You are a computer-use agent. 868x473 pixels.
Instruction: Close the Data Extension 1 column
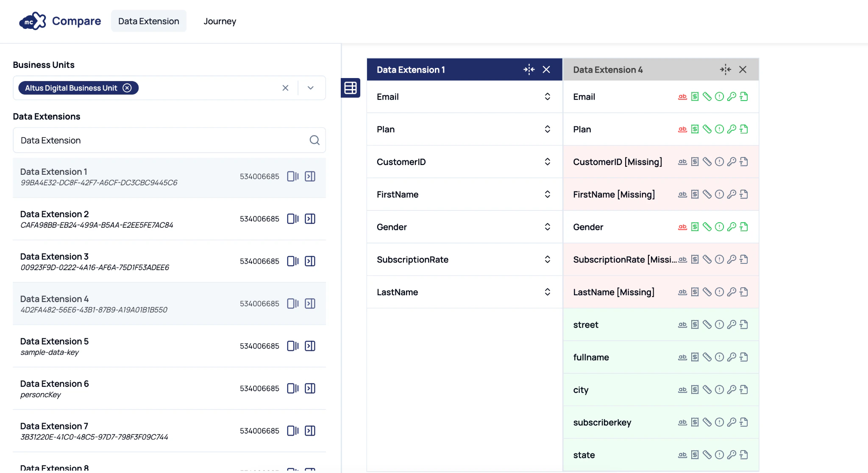pyautogui.click(x=547, y=70)
